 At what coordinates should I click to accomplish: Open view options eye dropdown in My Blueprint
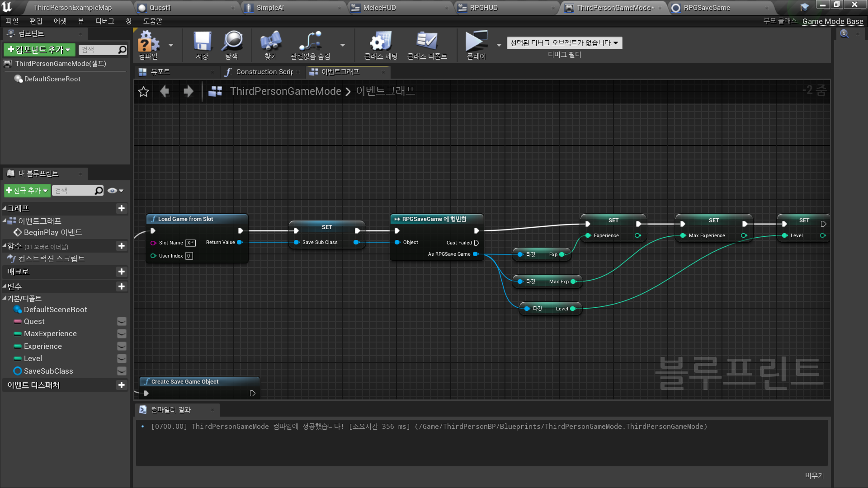[115, 191]
